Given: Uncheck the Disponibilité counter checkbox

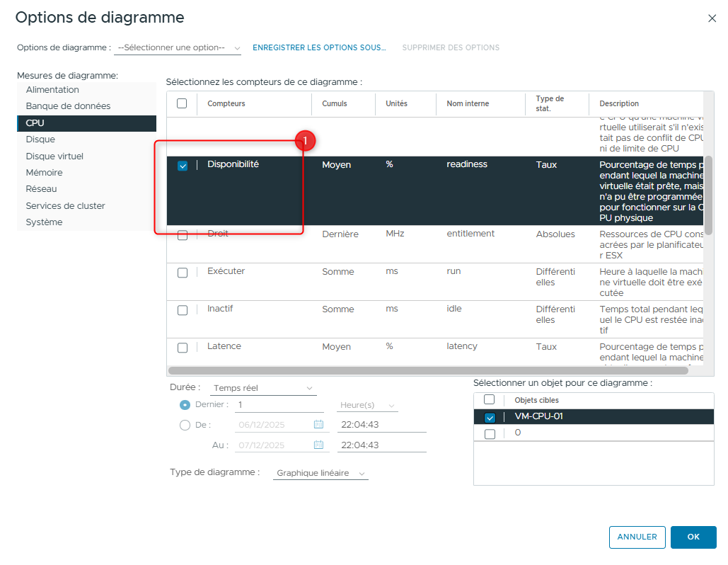Looking at the screenshot, I should pos(183,166).
